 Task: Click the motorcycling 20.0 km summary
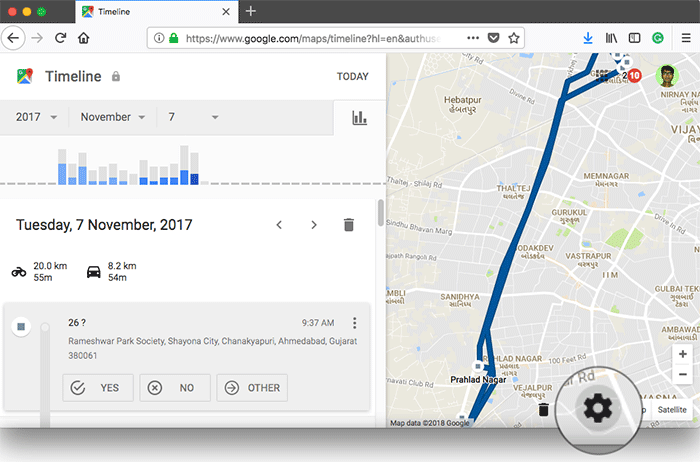click(x=40, y=271)
